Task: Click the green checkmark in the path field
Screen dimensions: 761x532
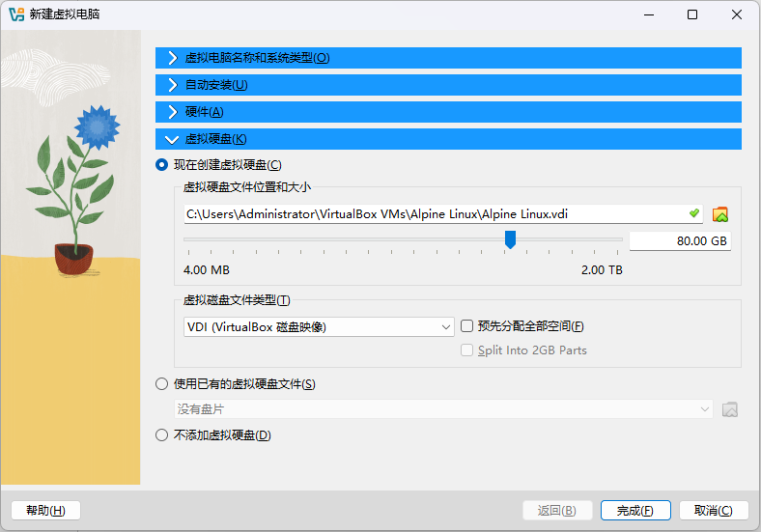Action: tap(694, 213)
